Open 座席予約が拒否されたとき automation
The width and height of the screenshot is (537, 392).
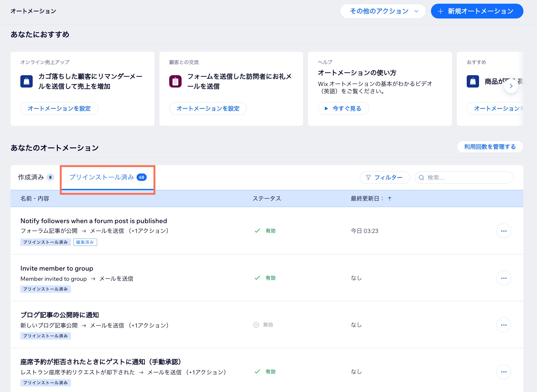coord(100,362)
